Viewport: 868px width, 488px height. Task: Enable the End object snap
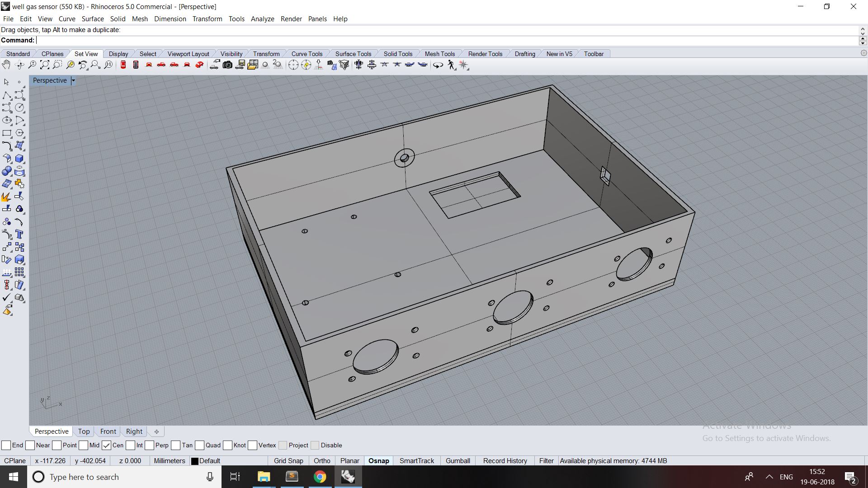(x=6, y=445)
